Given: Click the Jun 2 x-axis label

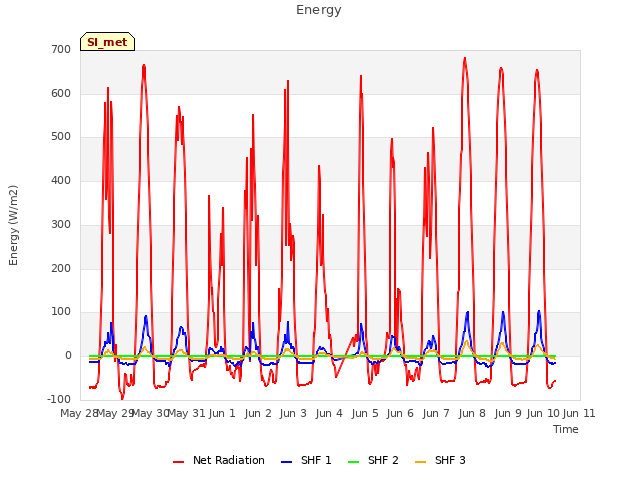Looking at the screenshot, I should (258, 413).
